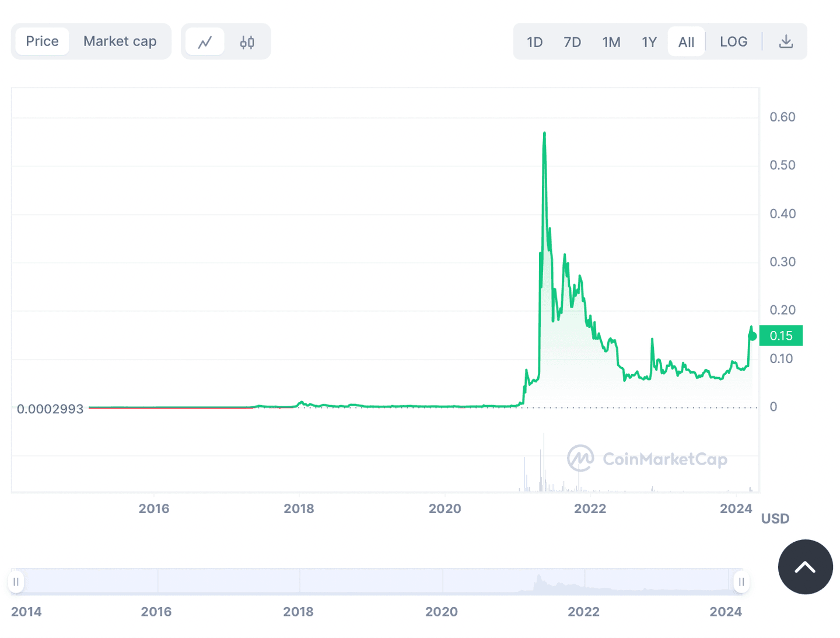This screenshot has width=840, height=638.
Task: Click the 0.0002993 starting price label
Action: pyautogui.click(x=51, y=409)
